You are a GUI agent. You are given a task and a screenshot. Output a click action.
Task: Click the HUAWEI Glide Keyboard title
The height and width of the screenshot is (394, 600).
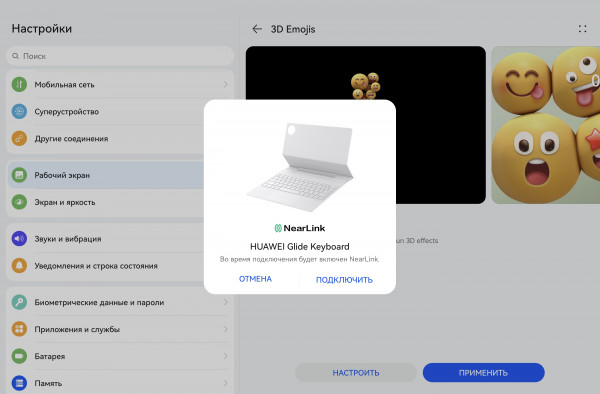pos(300,247)
